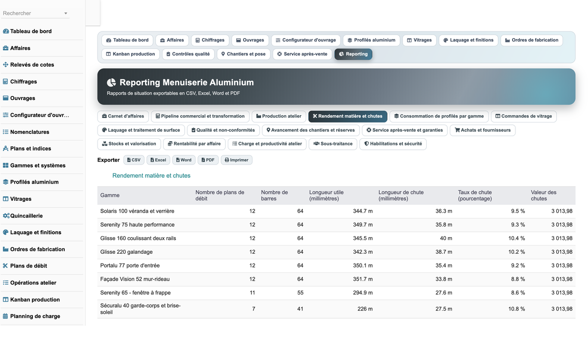Click the Vitrages sidebar columns icon

(6, 199)
